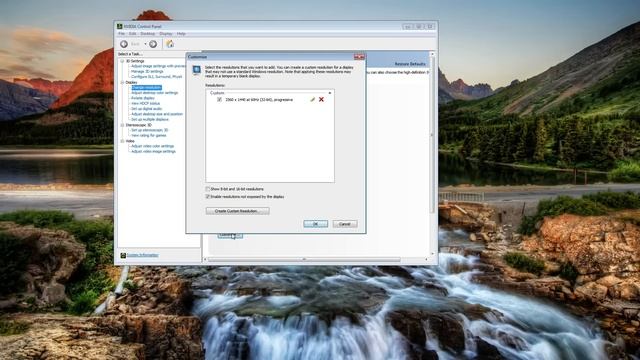
Task: Click the Back arrow in the NVIDIA toolbar
Action: 124,44
